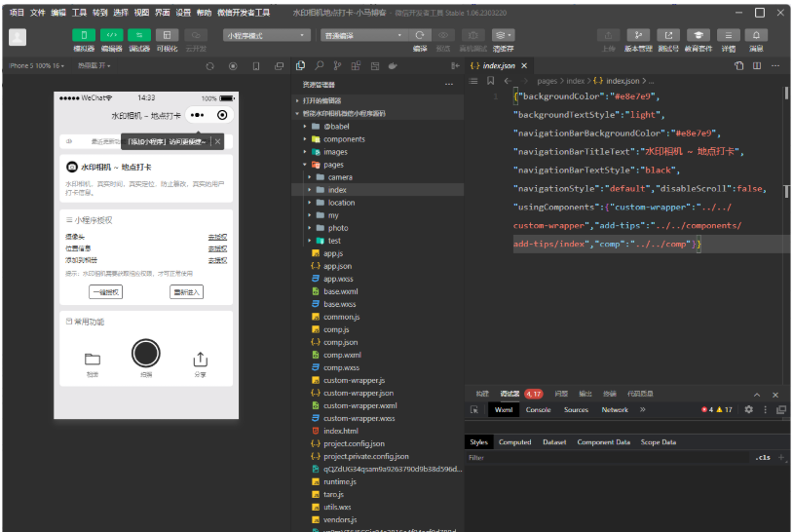Open version management (版本管理) icon
Viewport: 793px width, 532px height.
click(638, 35)
